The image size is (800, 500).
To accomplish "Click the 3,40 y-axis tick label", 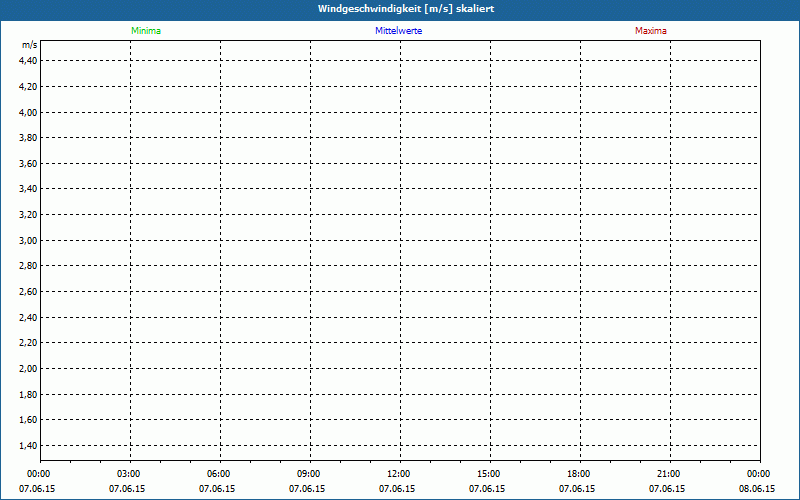I will click(29, 189).
